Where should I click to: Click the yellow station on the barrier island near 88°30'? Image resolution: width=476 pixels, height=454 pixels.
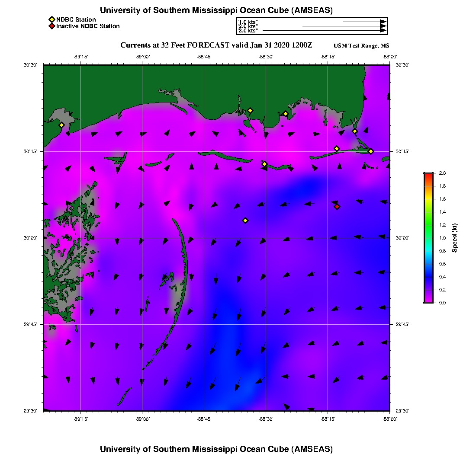(264, 164)
